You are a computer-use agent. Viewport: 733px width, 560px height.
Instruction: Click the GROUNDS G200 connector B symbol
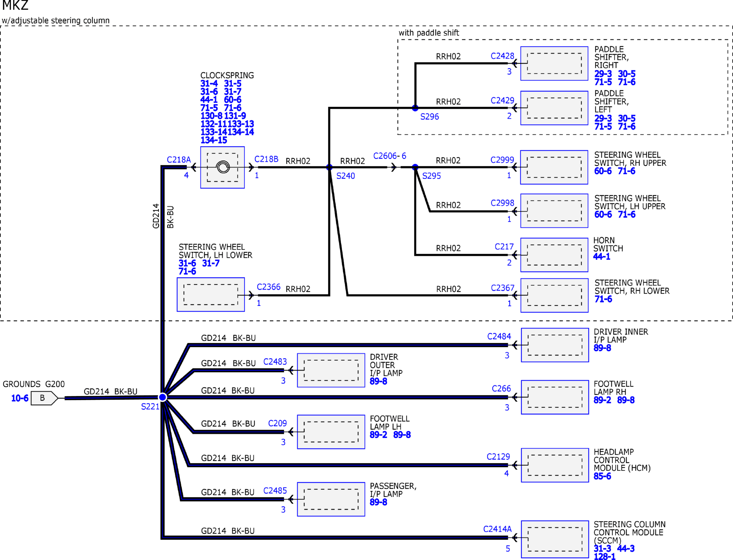[x=44, y=398]
